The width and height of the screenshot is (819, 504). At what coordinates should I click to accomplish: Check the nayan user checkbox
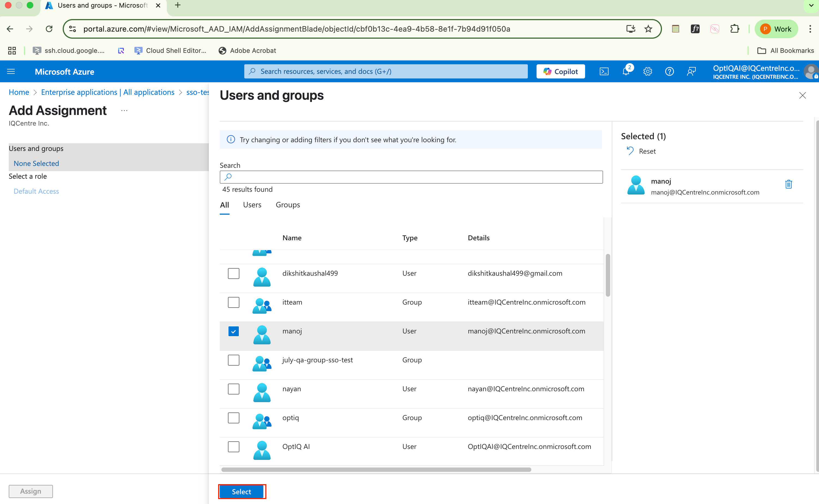[234, 389]
